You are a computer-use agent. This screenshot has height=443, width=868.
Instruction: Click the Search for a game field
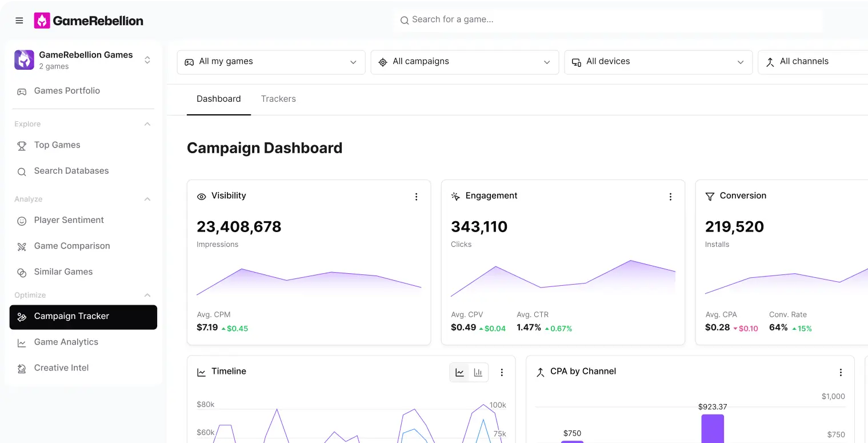(609, 20)
